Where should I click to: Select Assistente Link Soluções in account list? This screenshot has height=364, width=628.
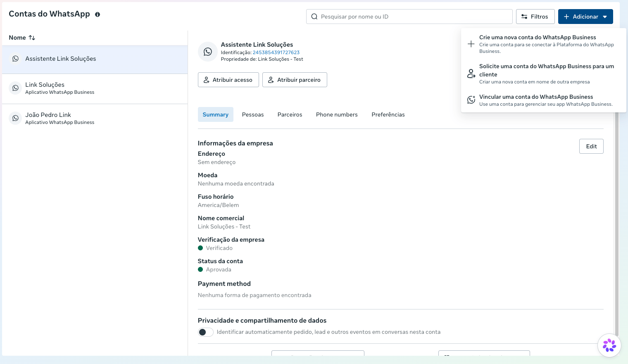(95, 59)
